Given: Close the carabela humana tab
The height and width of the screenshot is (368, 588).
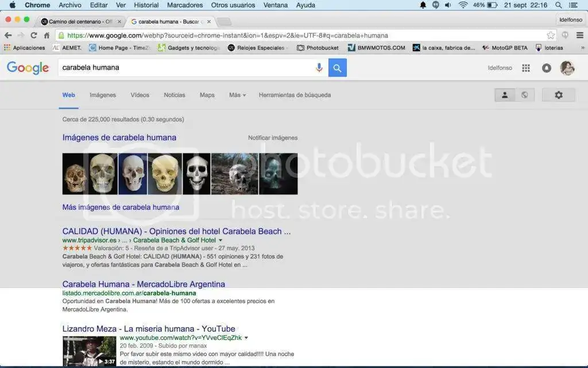Looking at the screenshot, I should tap(209, 21).
